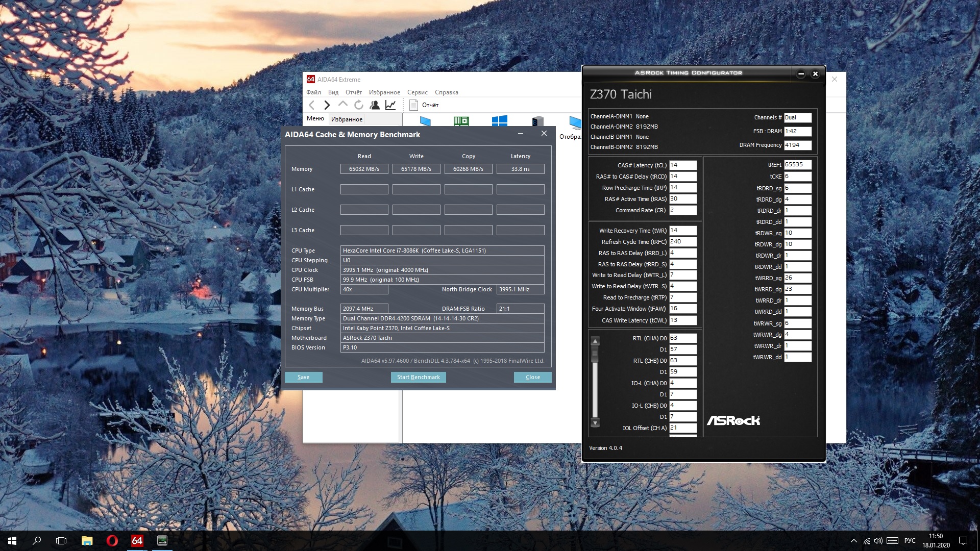This screenshot has width=980, height=551.
Task: Click the graph chart icon in toolbar
Action: (390, 105)
